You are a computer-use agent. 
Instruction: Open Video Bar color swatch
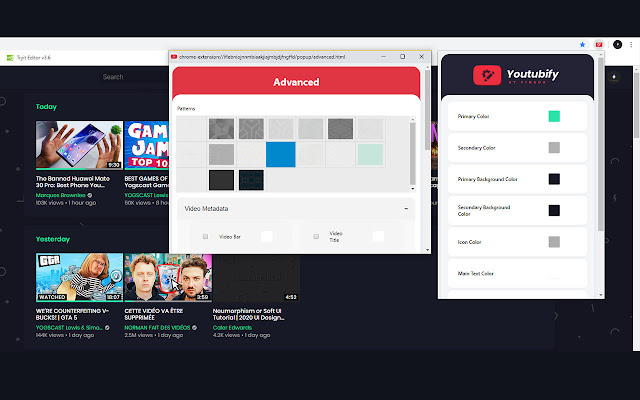(267, 237)
